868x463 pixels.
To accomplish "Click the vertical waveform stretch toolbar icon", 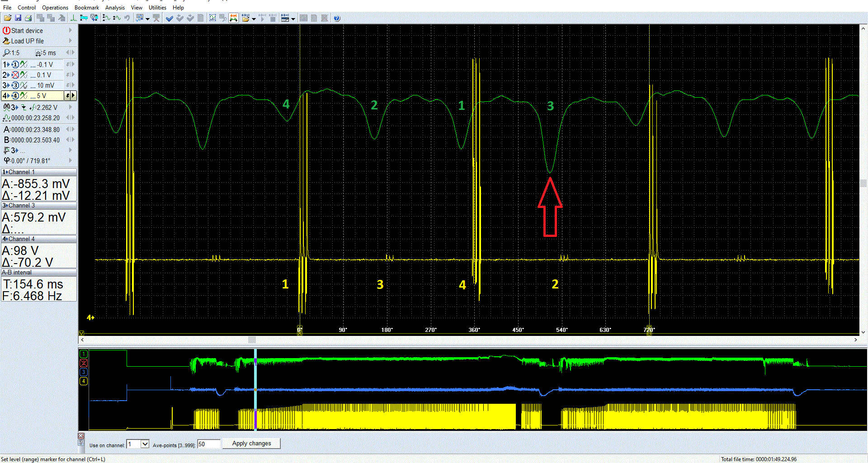I will pos(106,18).
